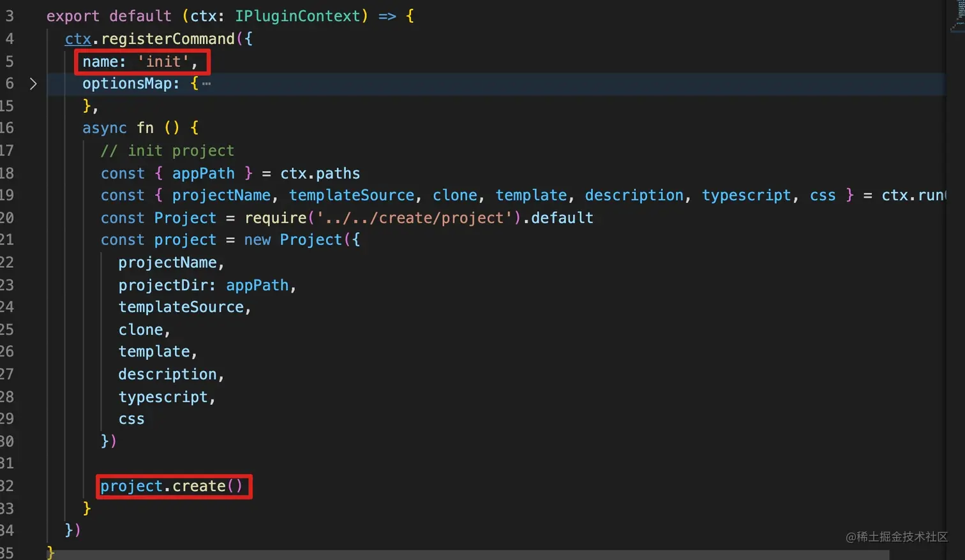Click 'css' on line 29
The height and width of the screenshot is (560, 965).
[x=131, y=419]
